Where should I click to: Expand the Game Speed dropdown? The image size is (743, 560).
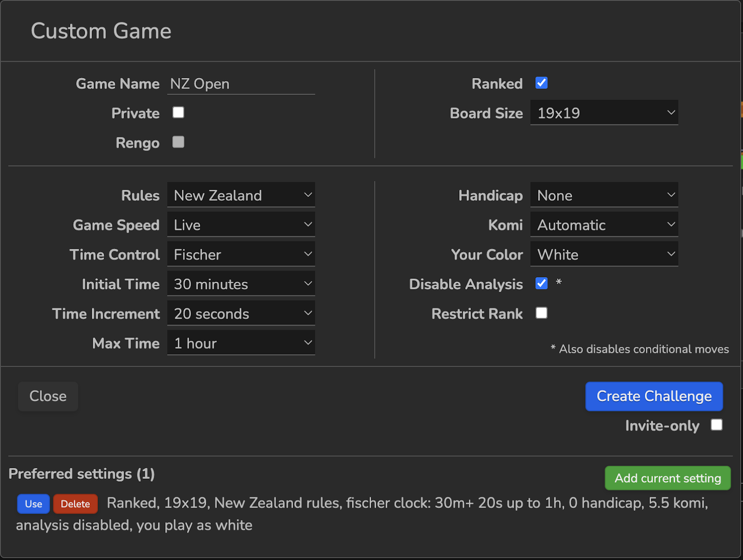(241, 225)
